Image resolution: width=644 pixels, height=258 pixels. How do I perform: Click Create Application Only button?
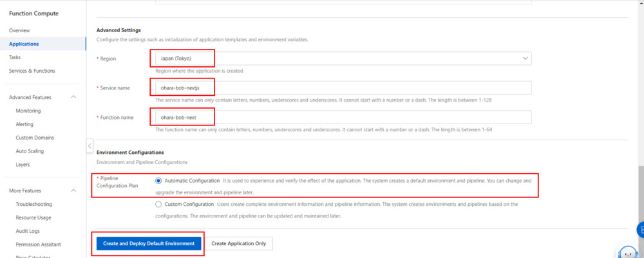click(x=239, y=243)
